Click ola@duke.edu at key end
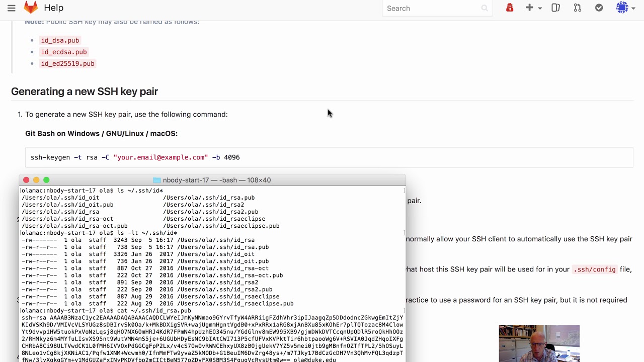This screenshot has width=644, height=362. coord(314,359)
